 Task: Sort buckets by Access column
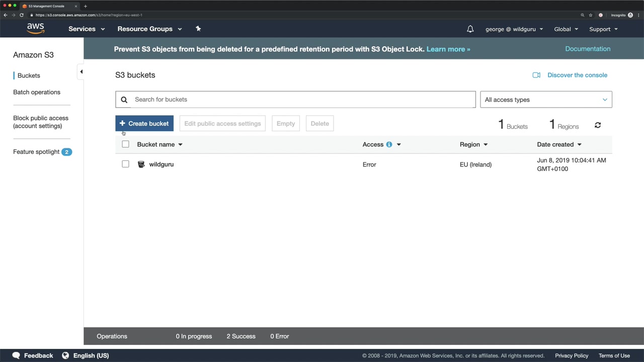381,144
